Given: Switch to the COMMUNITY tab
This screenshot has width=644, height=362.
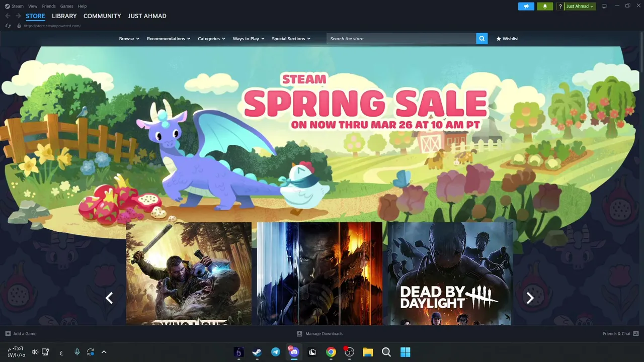Looking at the screenshot, I should pos(102,16).
